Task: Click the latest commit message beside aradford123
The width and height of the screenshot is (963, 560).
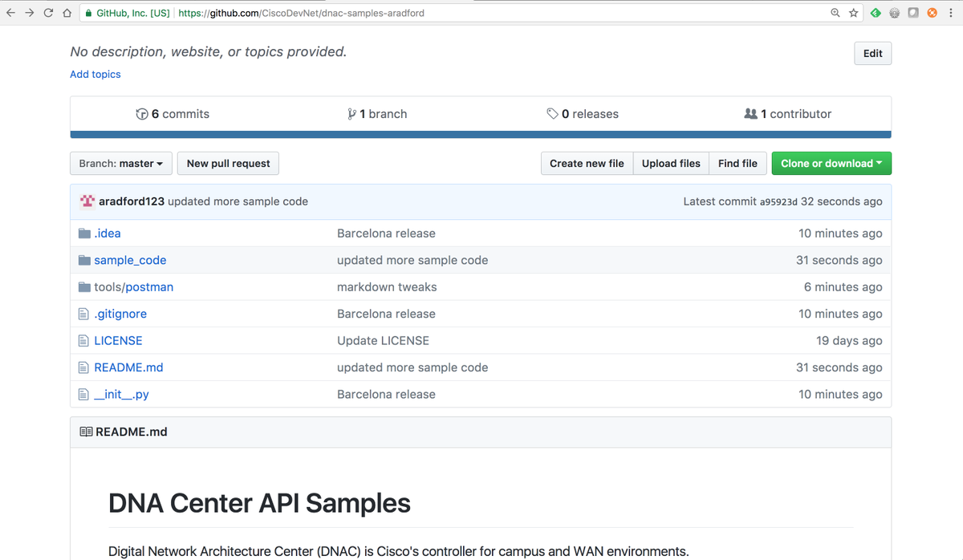Action: (238, 201)
